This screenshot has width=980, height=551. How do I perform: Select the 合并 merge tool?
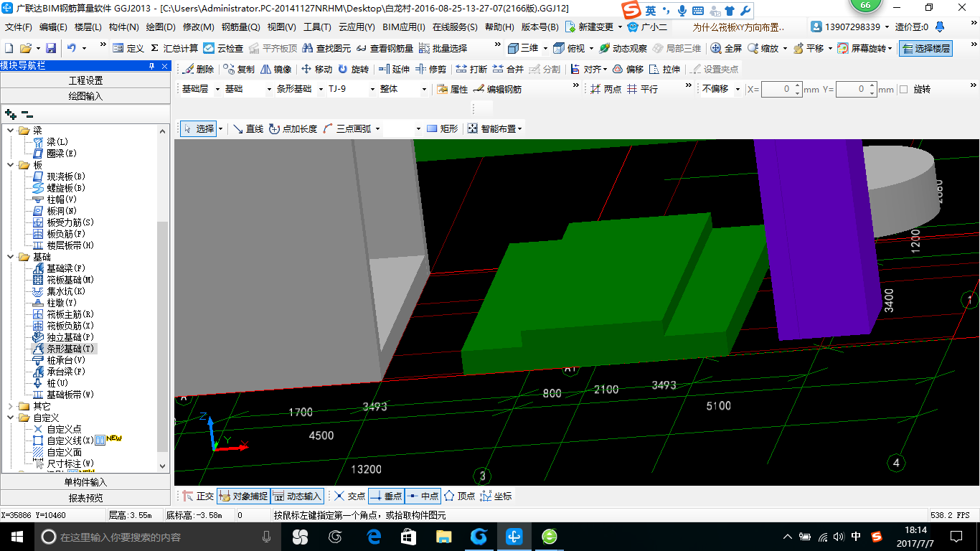pyautogui.click(x=508, y=69)
